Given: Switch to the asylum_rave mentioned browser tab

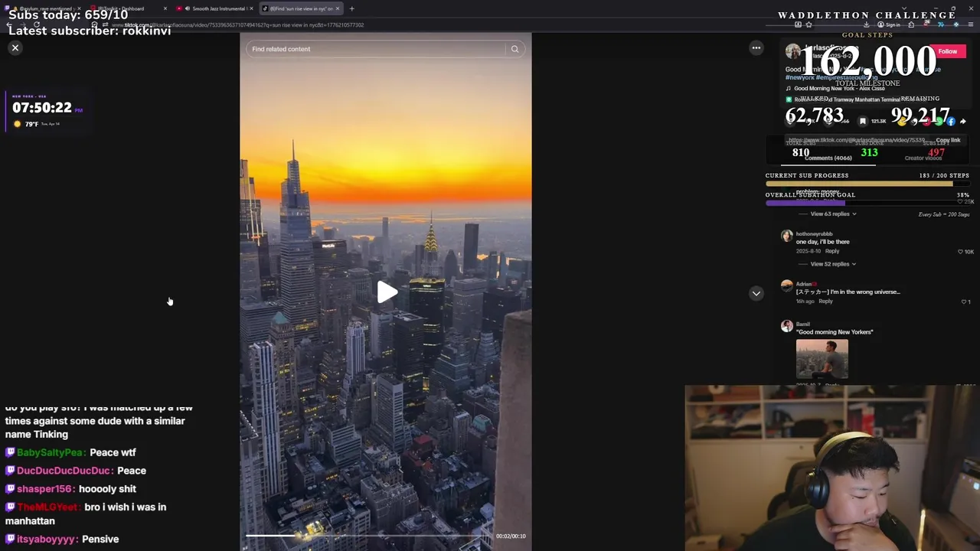Looking at the screenshot, I should pyautogui.click(x=43, y=8).
